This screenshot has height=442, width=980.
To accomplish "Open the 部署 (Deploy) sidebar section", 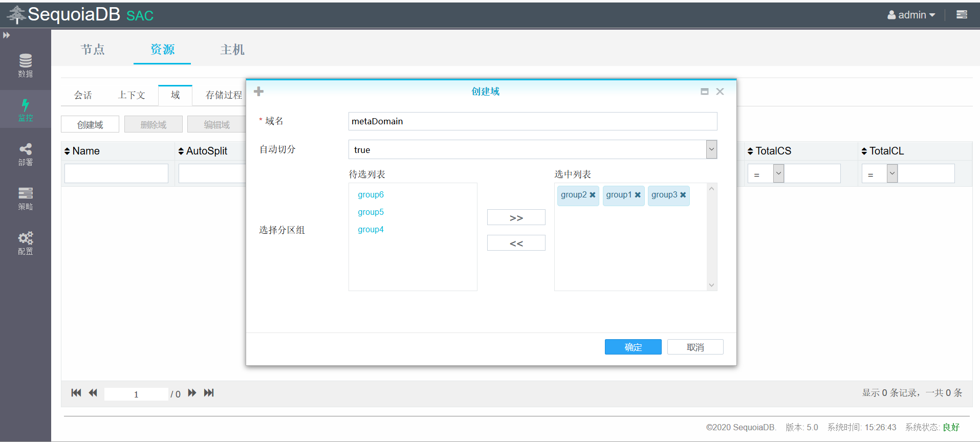I will click(x=25, y=154).
